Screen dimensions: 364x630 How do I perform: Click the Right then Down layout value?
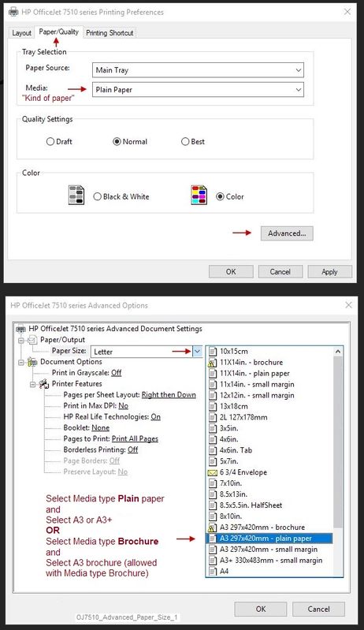(x=169, y=395)
